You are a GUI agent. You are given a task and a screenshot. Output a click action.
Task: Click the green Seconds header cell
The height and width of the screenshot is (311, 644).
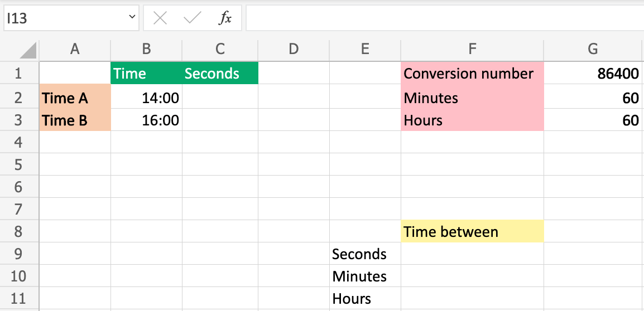tap(220, 74)
